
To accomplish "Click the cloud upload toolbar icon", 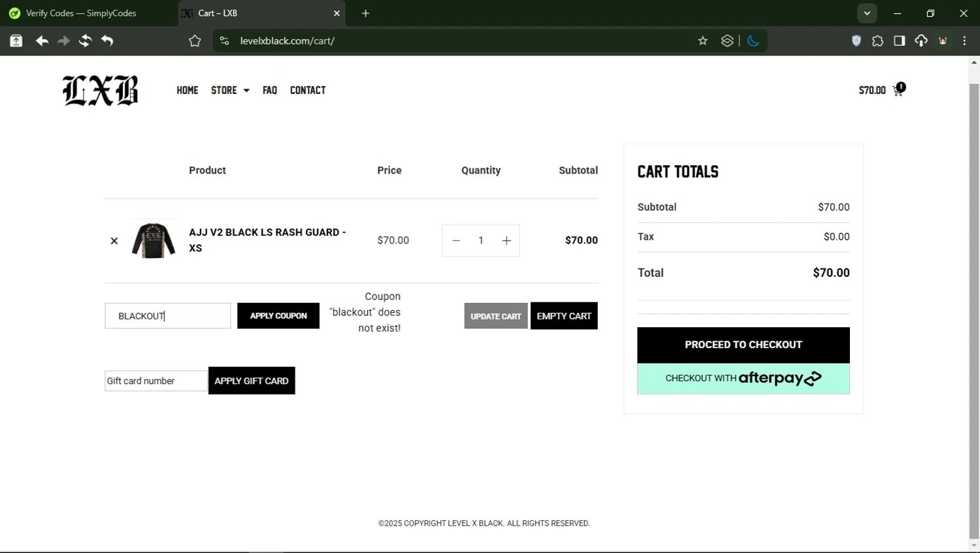I will [x=921, y=41].
